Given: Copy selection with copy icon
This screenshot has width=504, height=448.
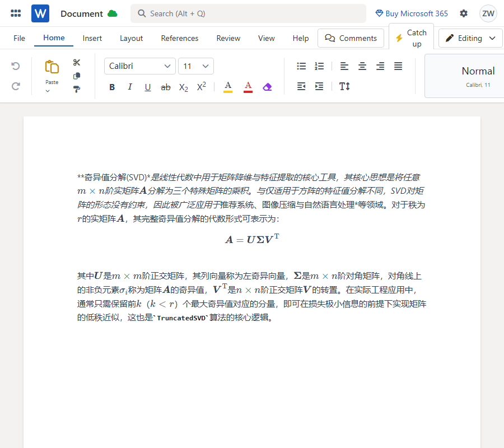Looking at the screenshot, I should click(x=77, y=76).
